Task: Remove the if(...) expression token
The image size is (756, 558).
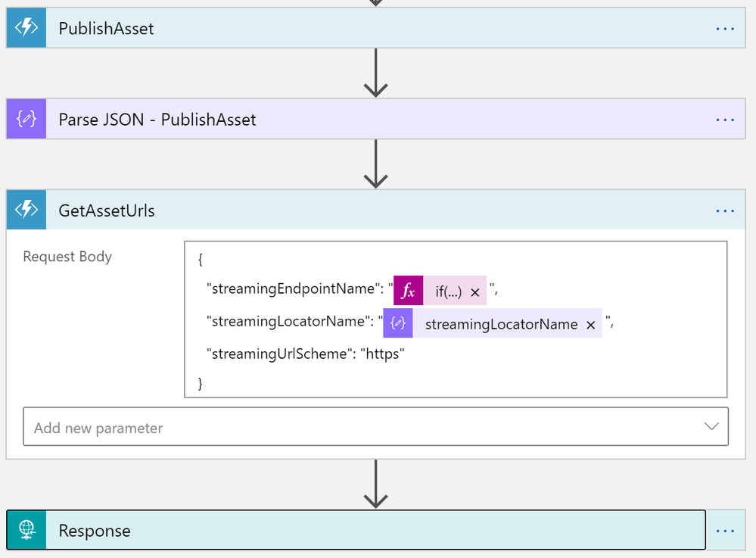Action: pyautogui.click(x=475, y=292)
